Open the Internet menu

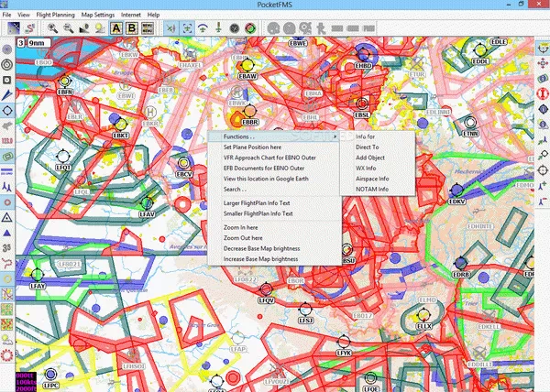tap(131, 15)
